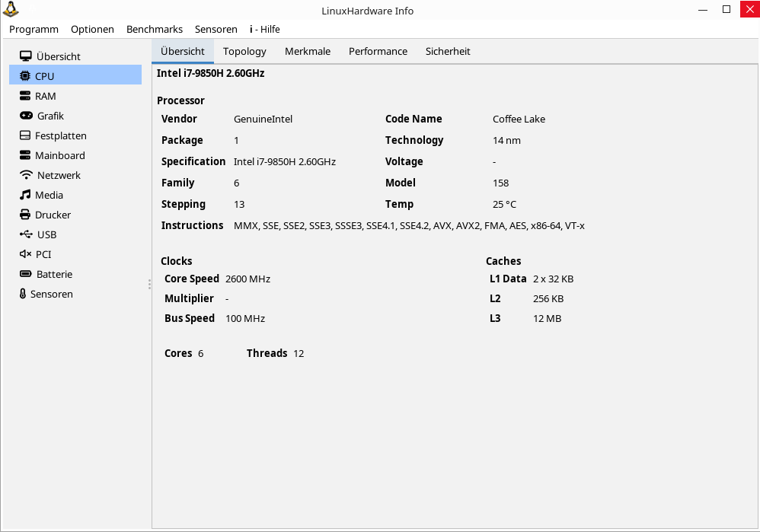This screenshot has width=760, height=532.
Task: Select RAM label in the sidebar
Action: pos(46,96)
